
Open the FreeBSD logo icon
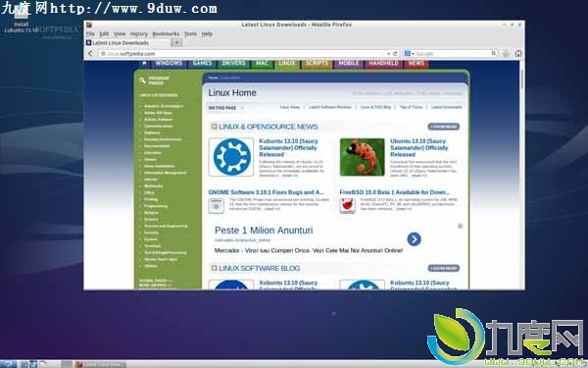pos(347,206)
